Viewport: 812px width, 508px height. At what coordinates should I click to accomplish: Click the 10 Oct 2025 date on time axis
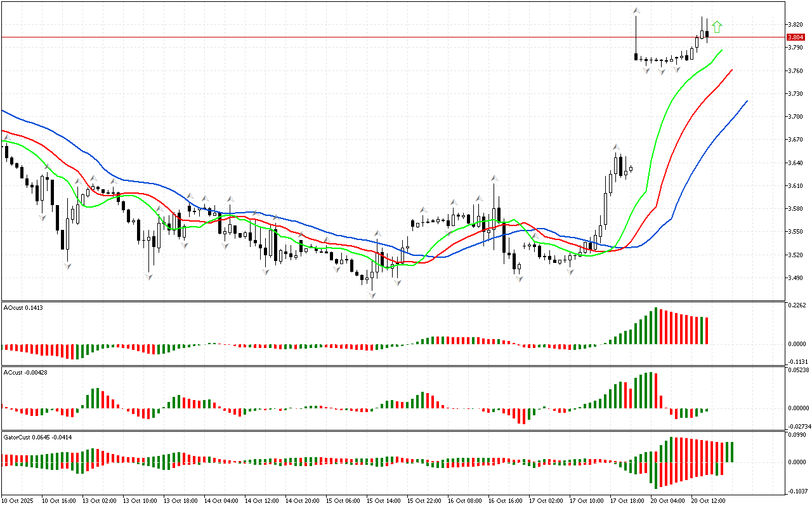18,501
